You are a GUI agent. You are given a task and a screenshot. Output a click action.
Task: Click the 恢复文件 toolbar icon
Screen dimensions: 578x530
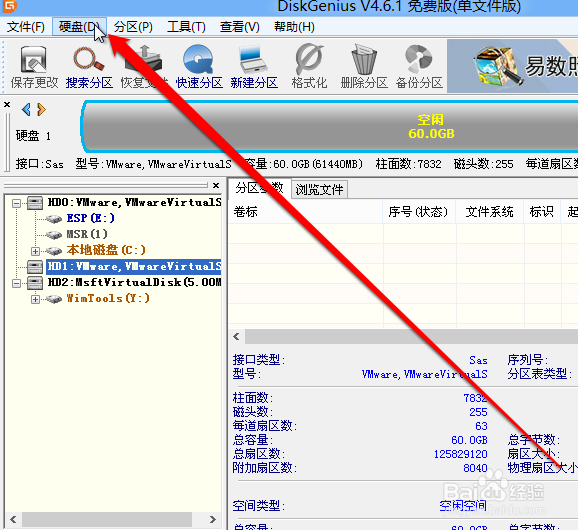click(x=144, y=67)
